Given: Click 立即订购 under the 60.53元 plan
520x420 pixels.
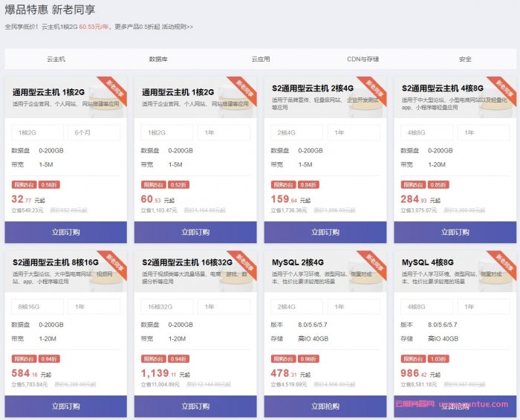Looking at the screenshot, I should pyautogui.click(x=195, y=232).
